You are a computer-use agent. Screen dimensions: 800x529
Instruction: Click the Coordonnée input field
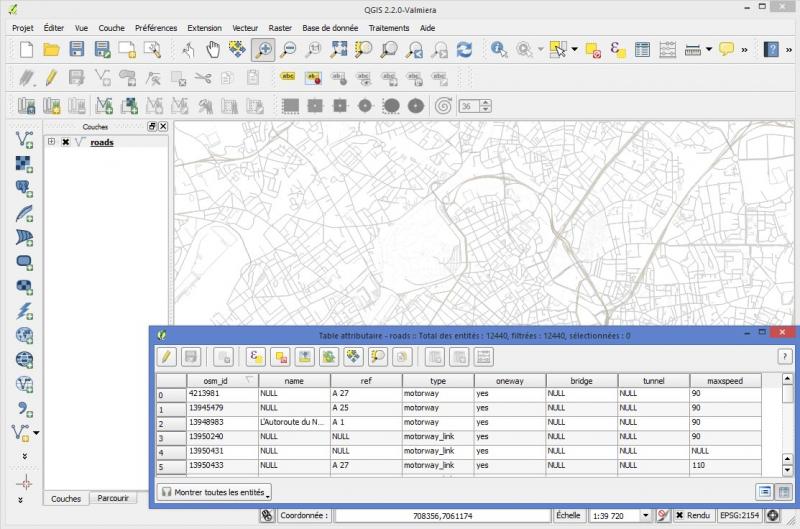click(442, 515)
